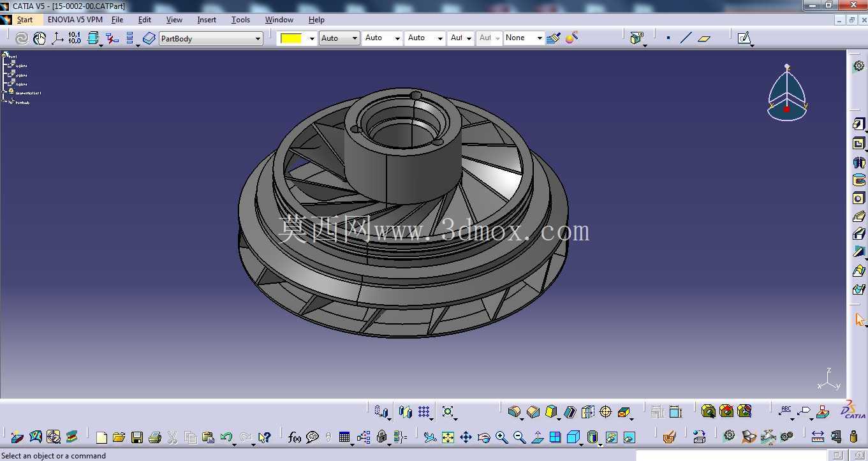Viewport: 868px width, 461px height.
Task: Click the Paste clipboard icon
Action: [x=208, y=437]
